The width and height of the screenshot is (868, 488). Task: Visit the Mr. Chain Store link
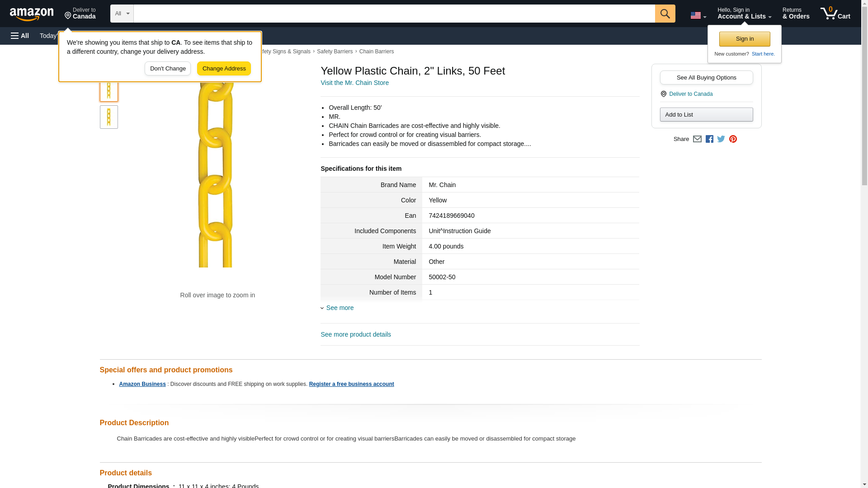coord(354,83)
